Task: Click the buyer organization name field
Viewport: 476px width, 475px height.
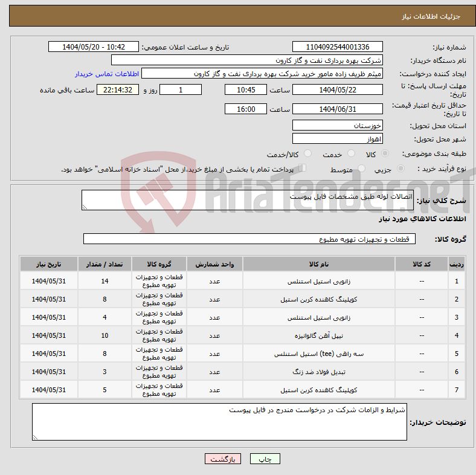Action: (x=247, y=60)
